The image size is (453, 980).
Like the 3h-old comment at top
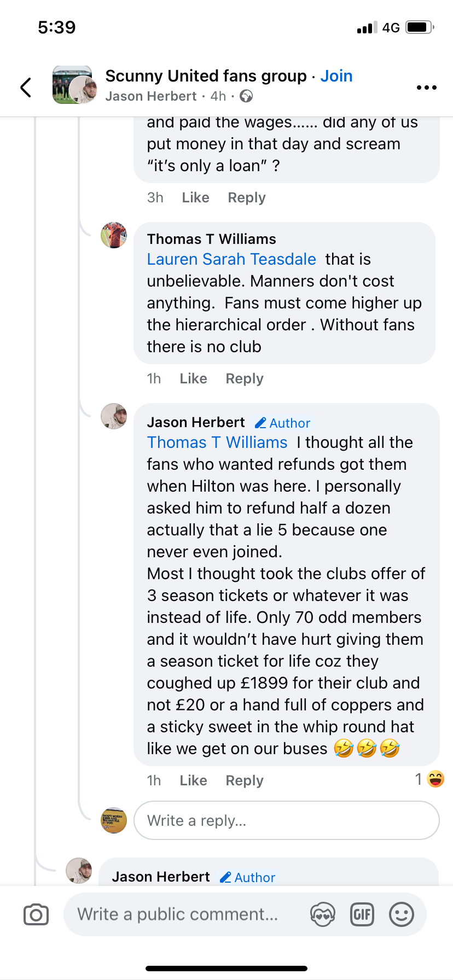(195, 197)
